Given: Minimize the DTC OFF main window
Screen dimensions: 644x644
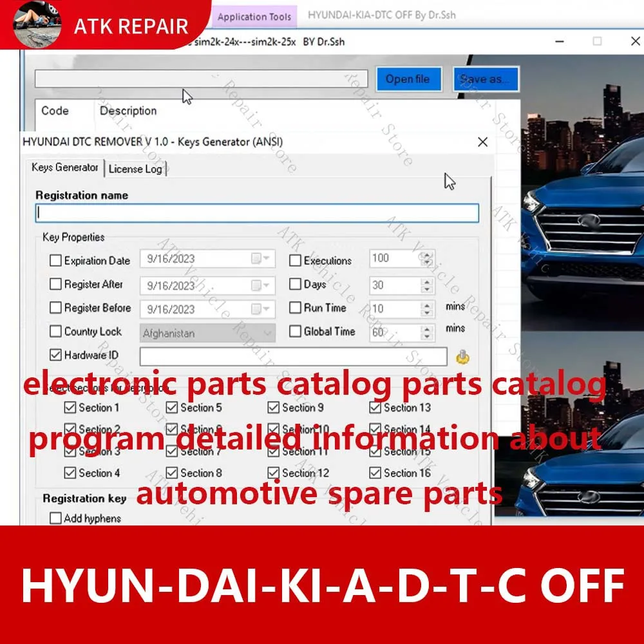Looking at the screenshot, I should coord(560,41).
